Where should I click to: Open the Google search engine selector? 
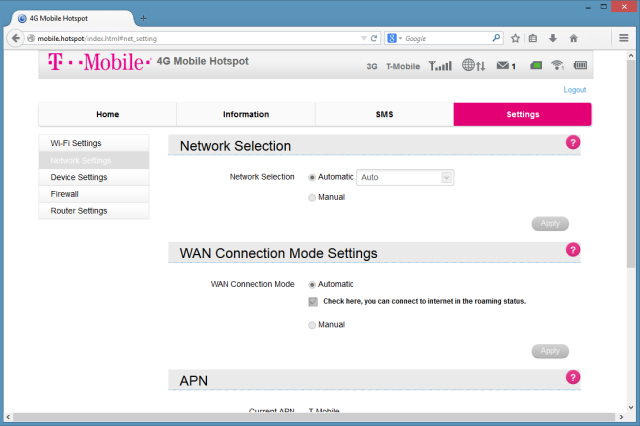[394, 38]
